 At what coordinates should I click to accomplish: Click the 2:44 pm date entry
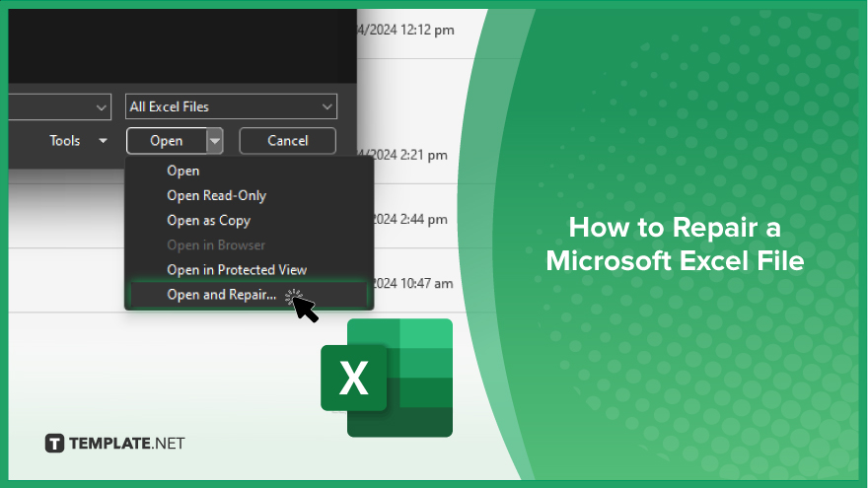(409, 219)
